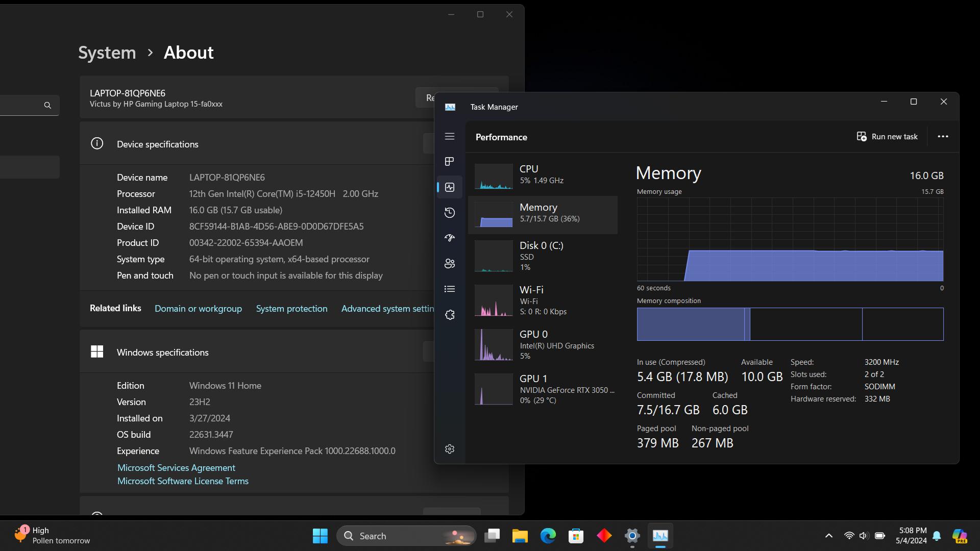Click Windows specifications logo icon
The width and height of the screenshot is (980, 551).
97,352
